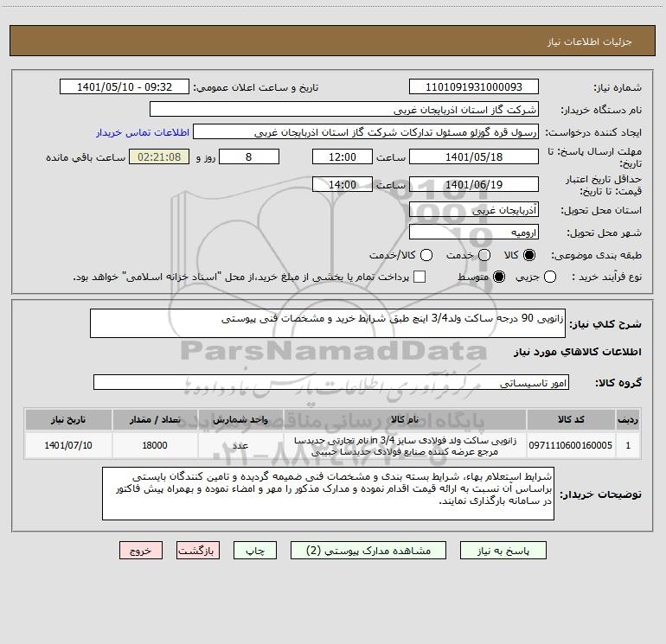Click the request creator name field
Screen dimensions: 666x644
tap(366, 132)
